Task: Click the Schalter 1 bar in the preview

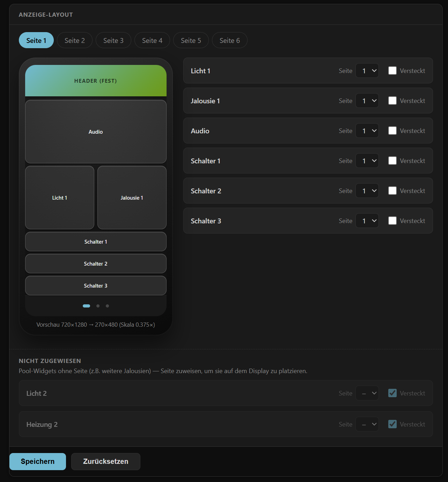Action: [96, 242]
